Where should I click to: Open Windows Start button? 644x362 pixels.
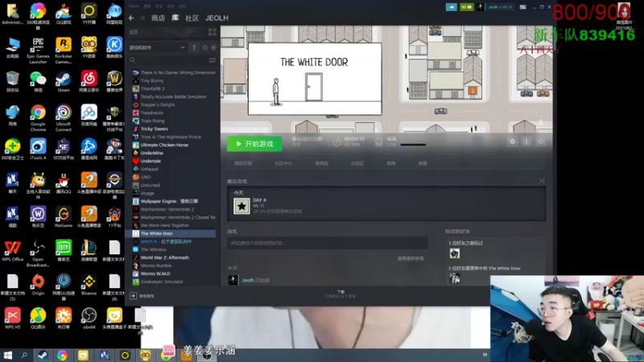[x=7, y=355]
